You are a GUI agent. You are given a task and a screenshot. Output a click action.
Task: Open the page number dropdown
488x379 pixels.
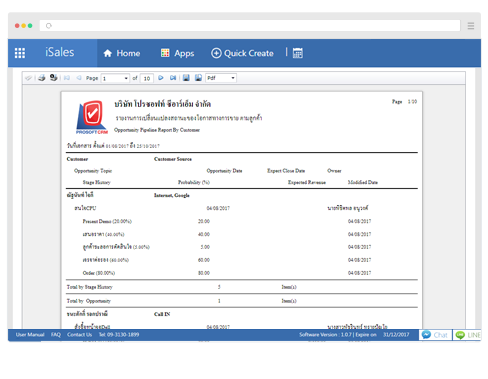pyautogui.click(x=115, y=78)
